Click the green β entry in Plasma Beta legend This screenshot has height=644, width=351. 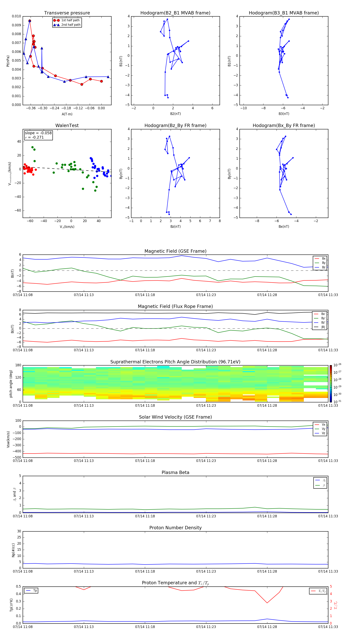coord(321,485)
